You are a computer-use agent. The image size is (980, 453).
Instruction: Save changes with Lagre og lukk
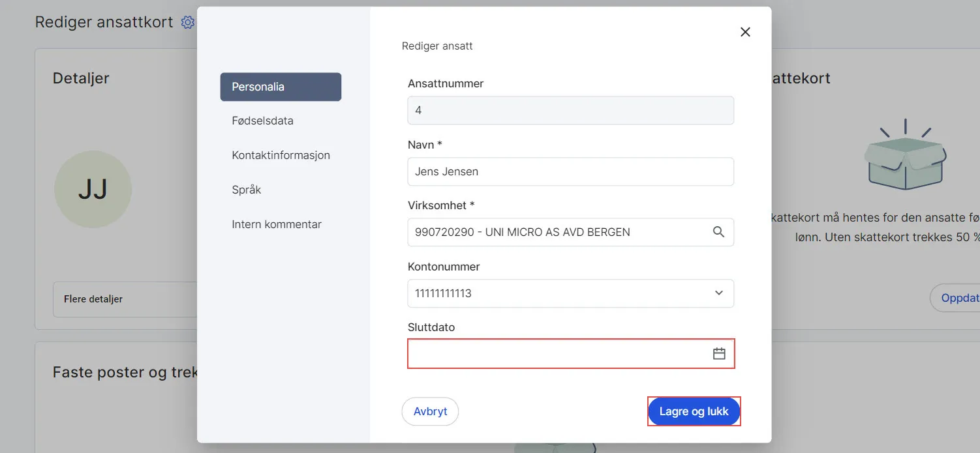click(x=694, y=411)
